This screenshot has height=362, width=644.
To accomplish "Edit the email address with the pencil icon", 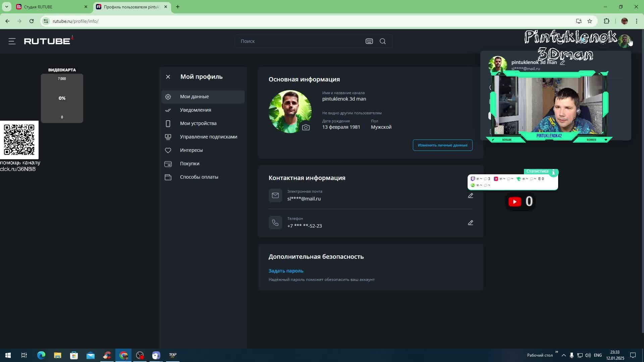I will (471, 196).
